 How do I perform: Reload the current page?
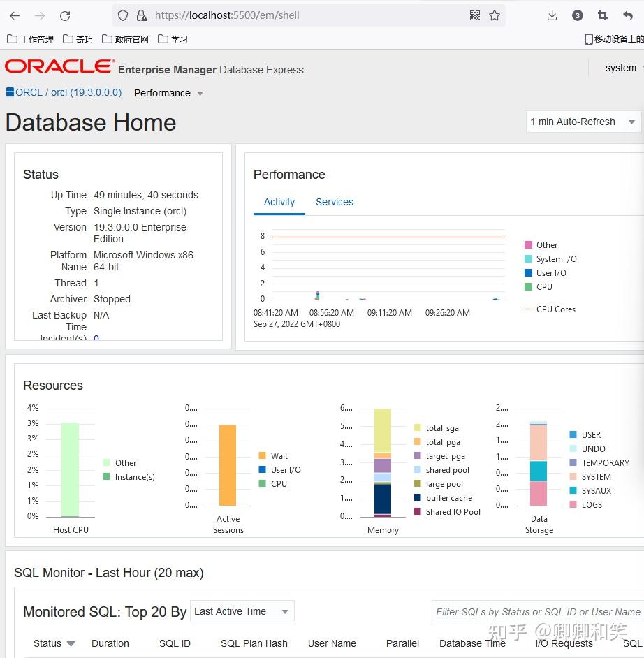pyautogui.click(x=65, y=15)
